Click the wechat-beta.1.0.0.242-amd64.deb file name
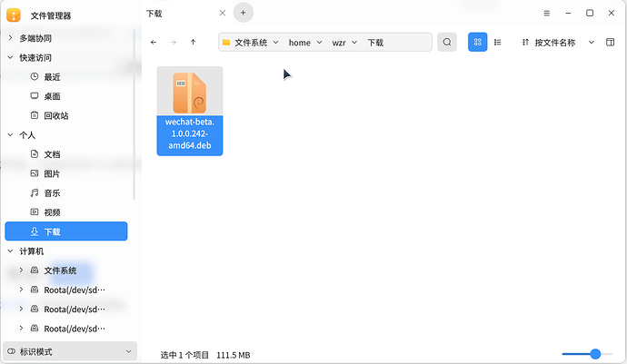This screenshot has width=627, height=364. click(190, 133)
